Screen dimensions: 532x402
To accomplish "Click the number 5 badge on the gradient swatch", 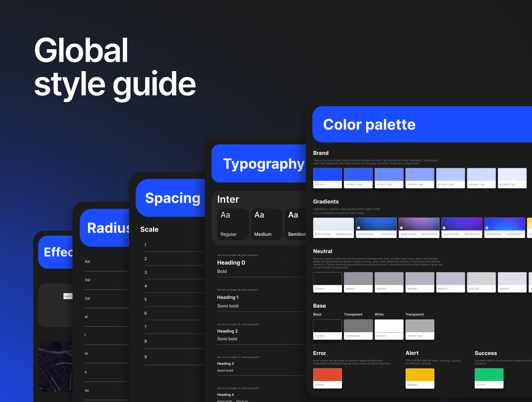I will point(487,228).
